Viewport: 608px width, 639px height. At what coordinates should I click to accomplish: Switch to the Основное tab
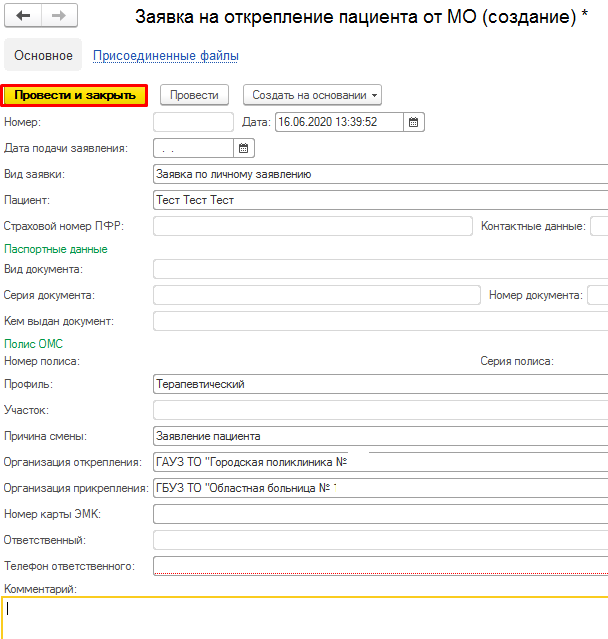point(43,56)
